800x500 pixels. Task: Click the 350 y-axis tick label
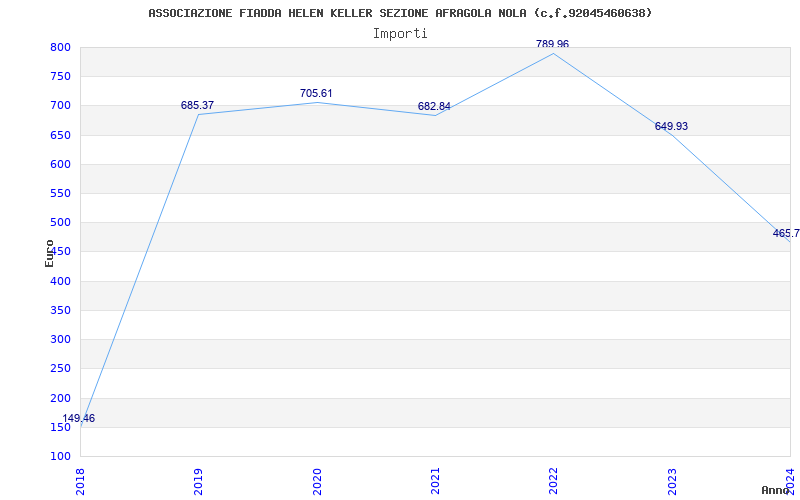click(60, 310)
